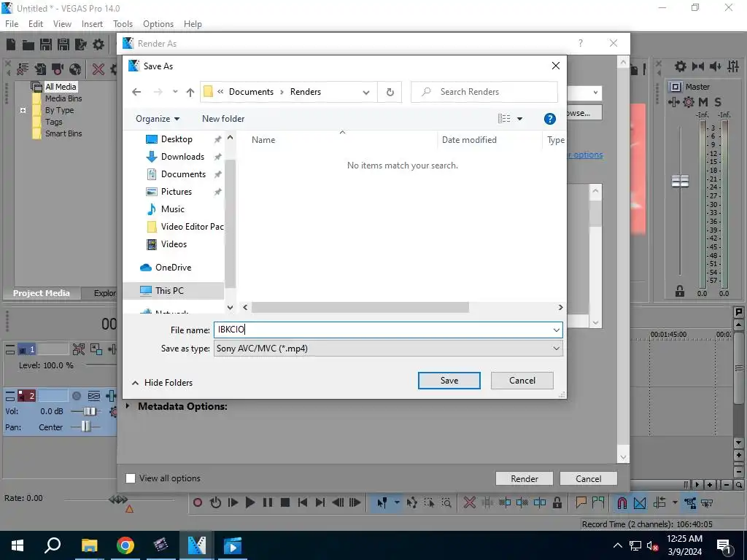
Task: Open the address path dropdown arrow
Action: (x=366, y=93)
